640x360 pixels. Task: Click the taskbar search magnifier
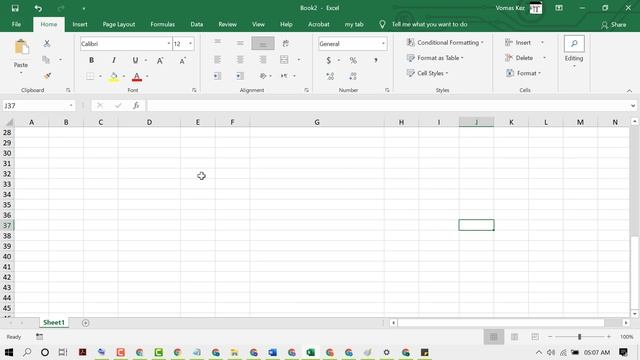click(x=27, y=352)
